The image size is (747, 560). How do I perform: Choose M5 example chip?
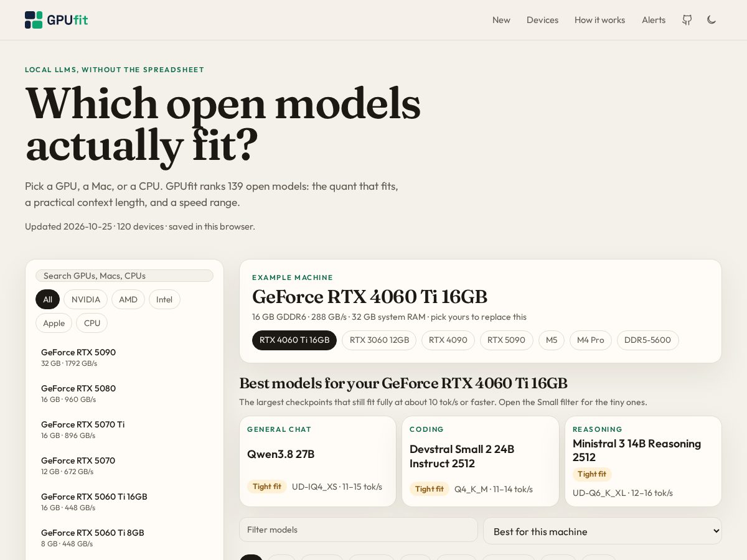coord(552,340)
